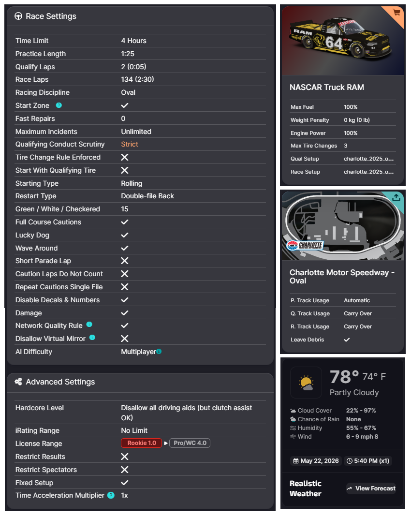The width and height of the screenshot is (411, 532).
Task: Select the May 22, 2026 date chip
Action: pyautogui.click(x=316, y=461)
